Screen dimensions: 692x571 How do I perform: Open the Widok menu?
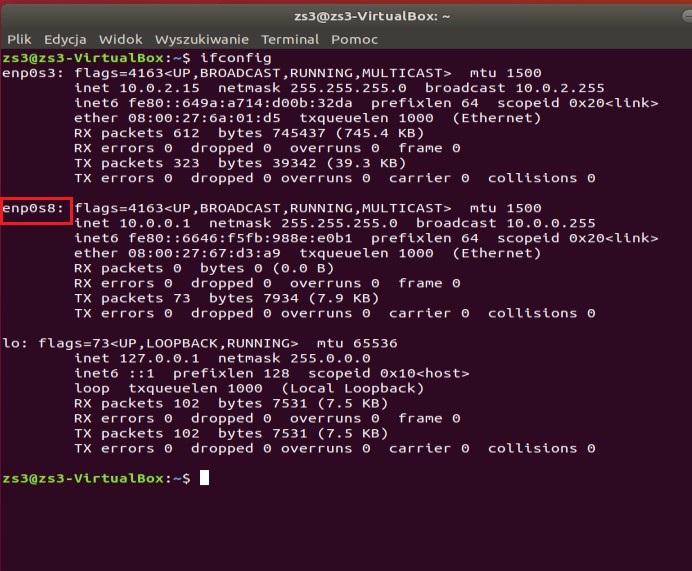120,39
